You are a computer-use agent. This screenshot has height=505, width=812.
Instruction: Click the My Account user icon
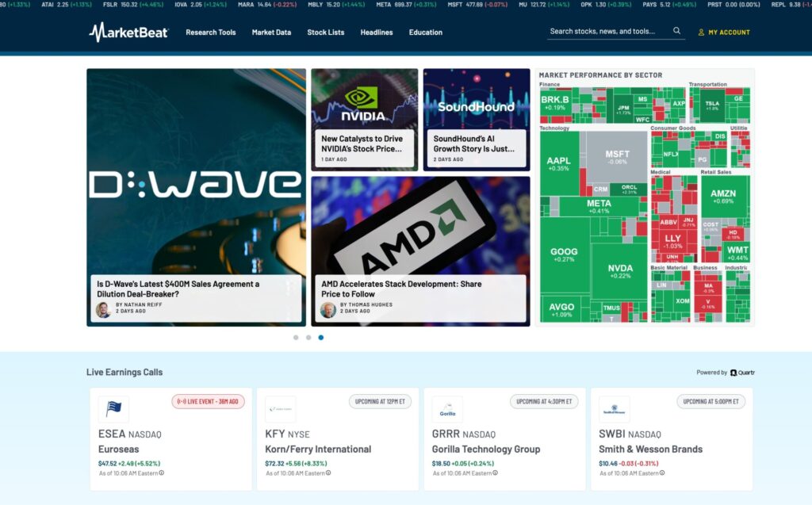click(x=701, y=33)
